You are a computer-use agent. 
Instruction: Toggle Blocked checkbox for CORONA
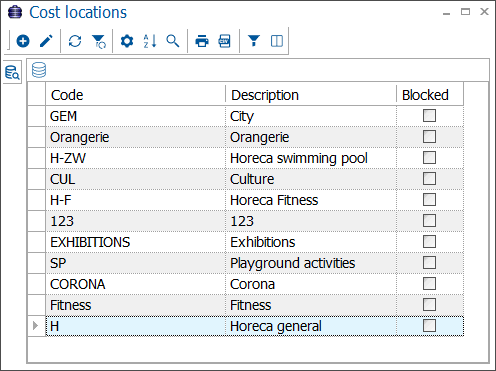(429, 284)
